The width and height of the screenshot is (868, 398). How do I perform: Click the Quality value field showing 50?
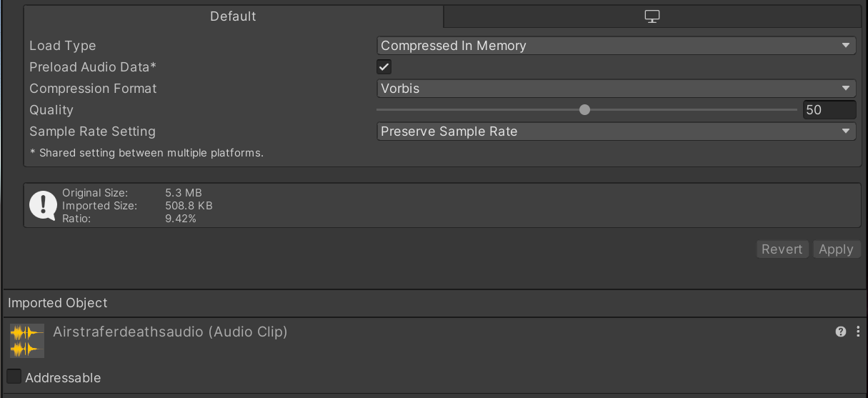point(829,110)
